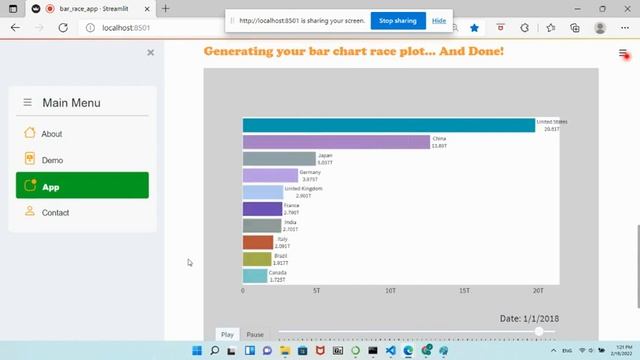Click the blue favorite star icon
640x360 pixels.
click(474, 28)
